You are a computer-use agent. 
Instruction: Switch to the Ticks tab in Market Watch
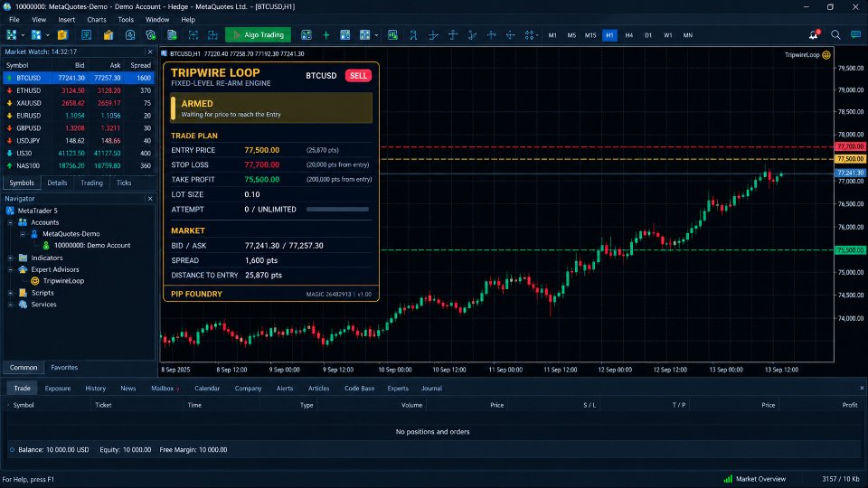124,183
